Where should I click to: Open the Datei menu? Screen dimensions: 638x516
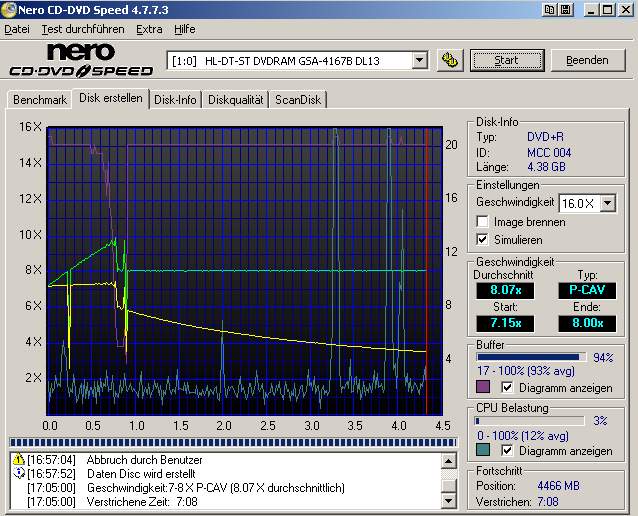tap(17, 29)
